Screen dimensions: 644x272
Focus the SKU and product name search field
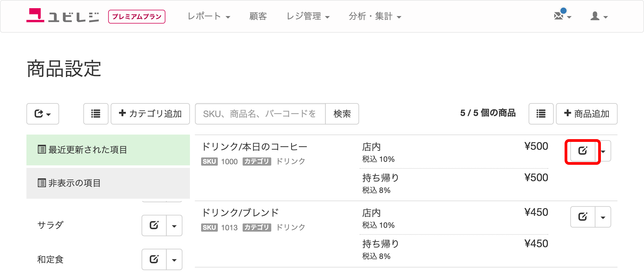[x=260, y=114]
